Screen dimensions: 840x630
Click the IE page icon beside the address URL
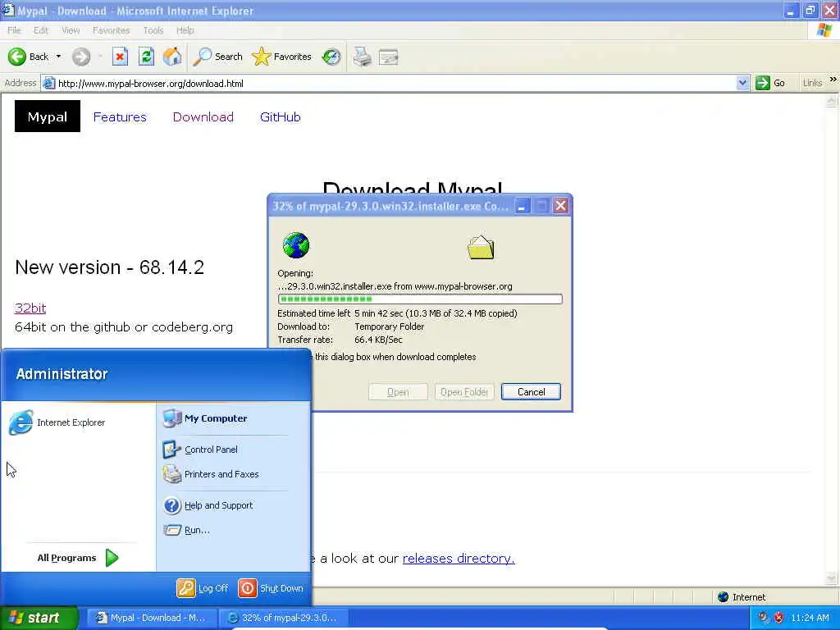click(48, 83)
